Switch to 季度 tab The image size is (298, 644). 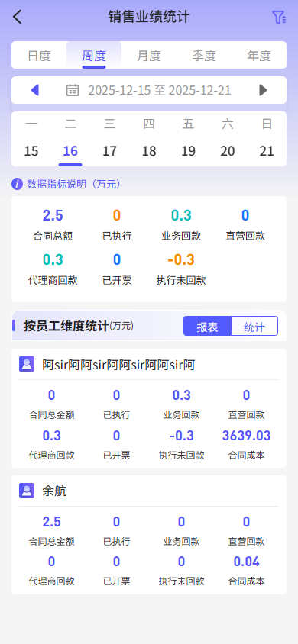click(x=204, y=56)
